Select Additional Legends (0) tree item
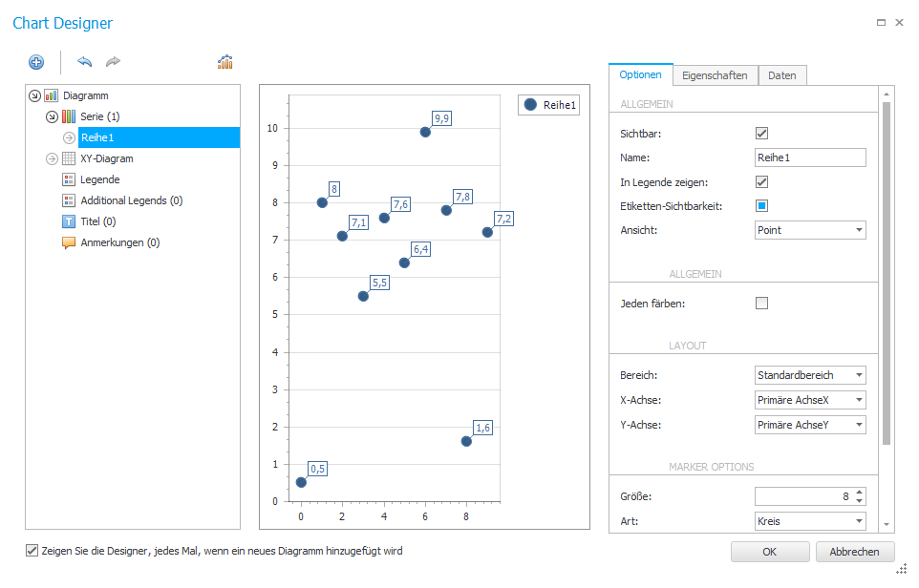 (132, 200)
